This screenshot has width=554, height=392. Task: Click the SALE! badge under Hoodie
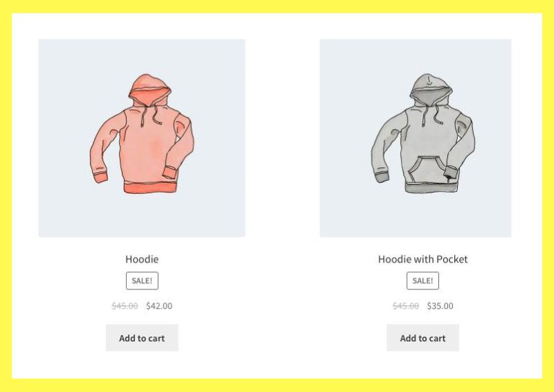(142, 280)
